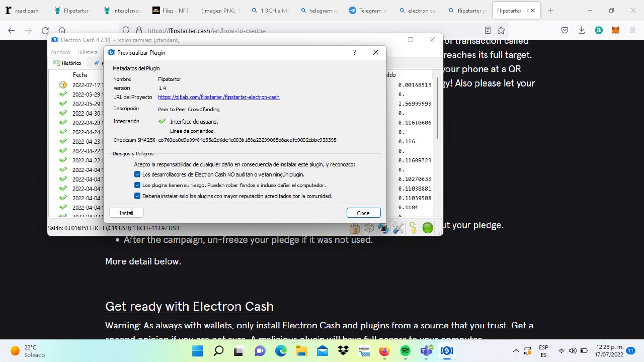
Task: Click the green network status circle
Action: (428, 228)
